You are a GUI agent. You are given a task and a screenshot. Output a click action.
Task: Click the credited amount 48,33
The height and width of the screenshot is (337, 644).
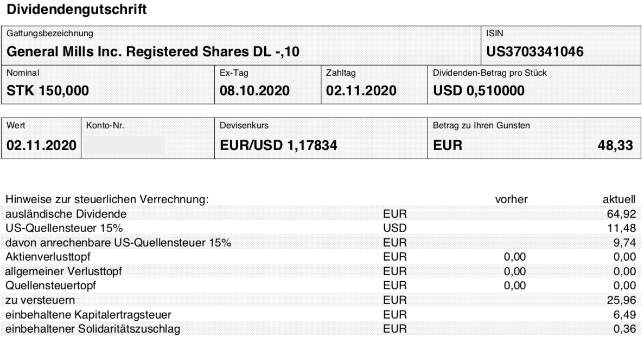point(615,145)
